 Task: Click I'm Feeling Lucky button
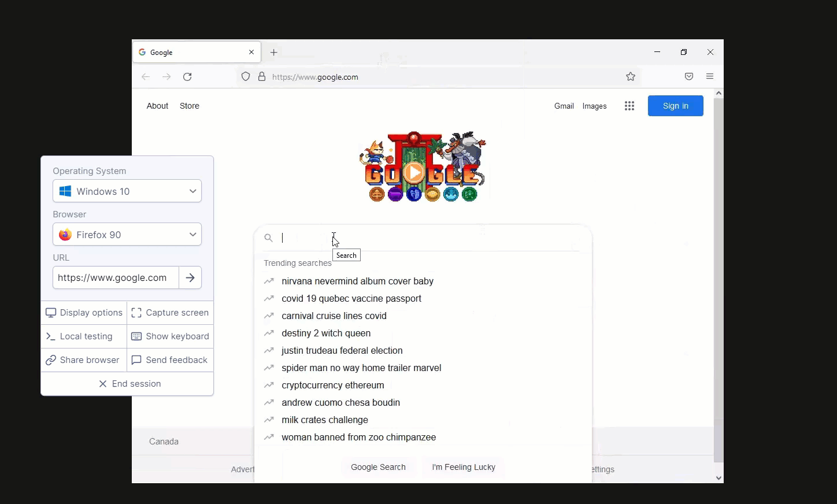[x=464, y=467]
